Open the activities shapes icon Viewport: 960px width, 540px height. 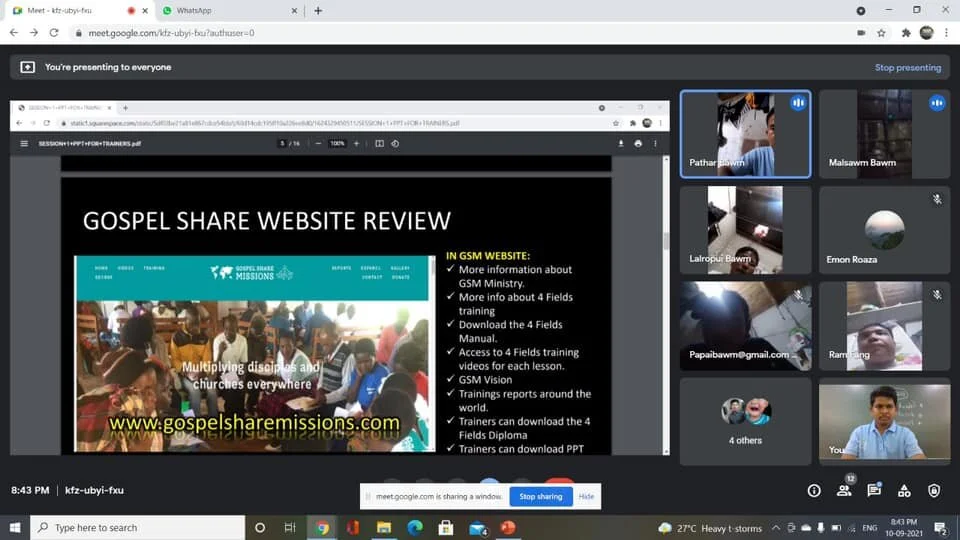point(904,490)
